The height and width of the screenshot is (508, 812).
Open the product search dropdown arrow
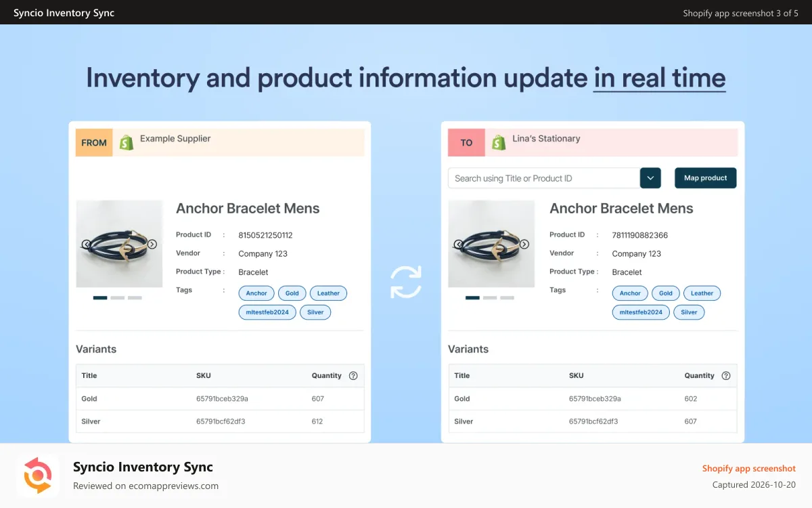click(650, 178)
